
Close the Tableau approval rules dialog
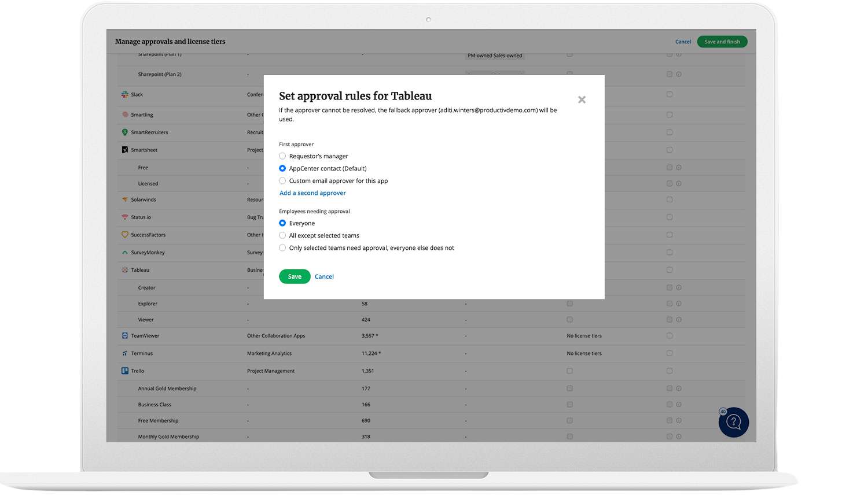tap(582, 99)
